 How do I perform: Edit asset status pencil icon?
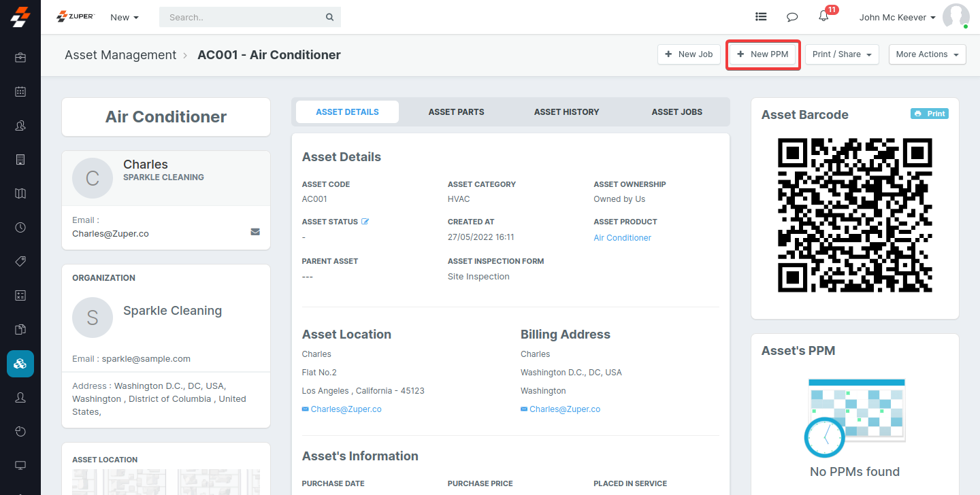tap(365, 222)
